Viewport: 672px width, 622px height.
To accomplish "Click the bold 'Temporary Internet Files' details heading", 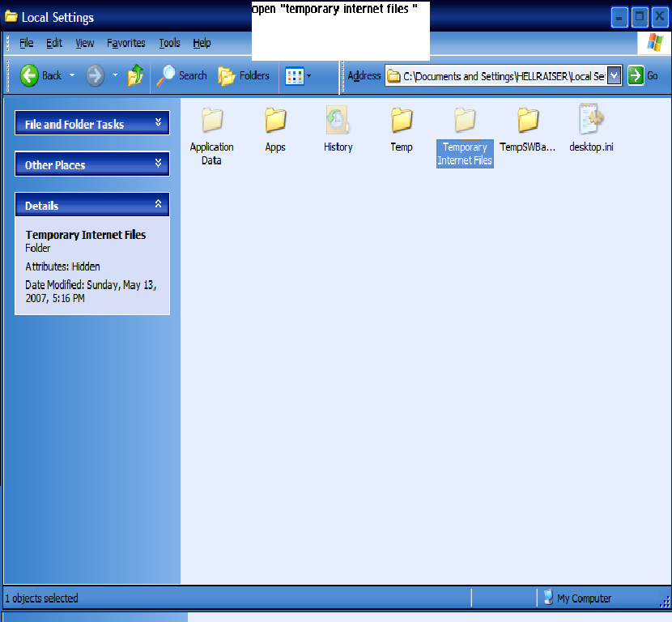I will coord(86,235).
